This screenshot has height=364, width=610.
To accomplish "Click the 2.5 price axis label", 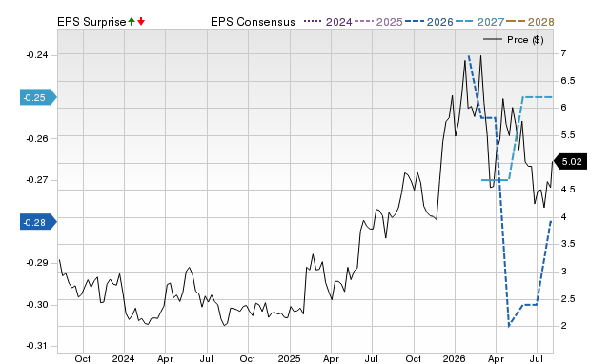I will [x=568, y=299].
